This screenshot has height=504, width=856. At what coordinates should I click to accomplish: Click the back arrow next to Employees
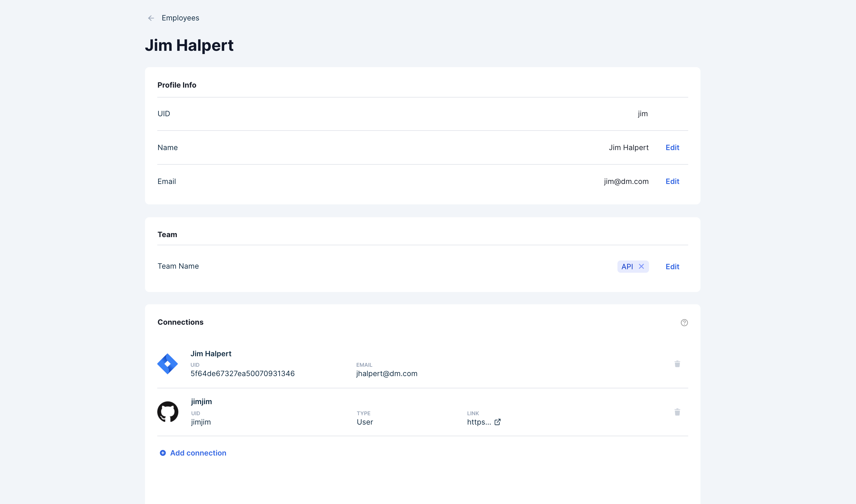click(x=151, y=18)
